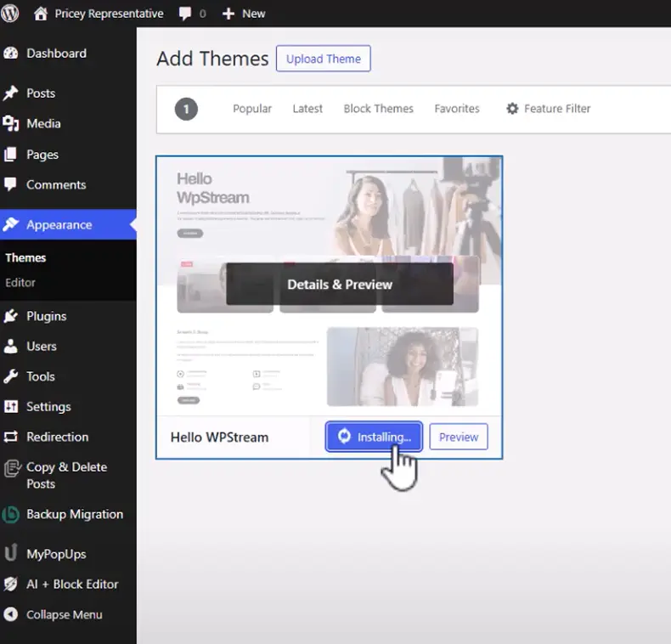Click the home icon beside site name
Viewport: 671px width, 644px height.
[x=41, y=14]
